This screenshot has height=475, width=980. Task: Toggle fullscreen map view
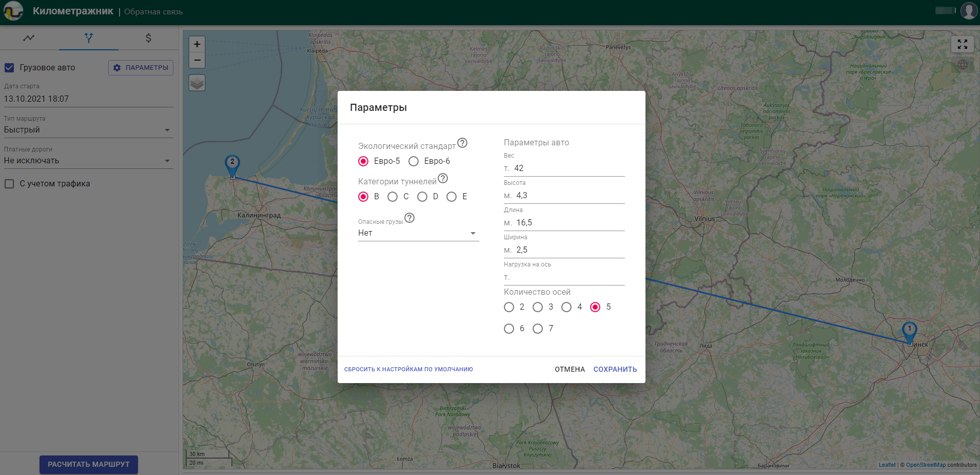(962, 44)
